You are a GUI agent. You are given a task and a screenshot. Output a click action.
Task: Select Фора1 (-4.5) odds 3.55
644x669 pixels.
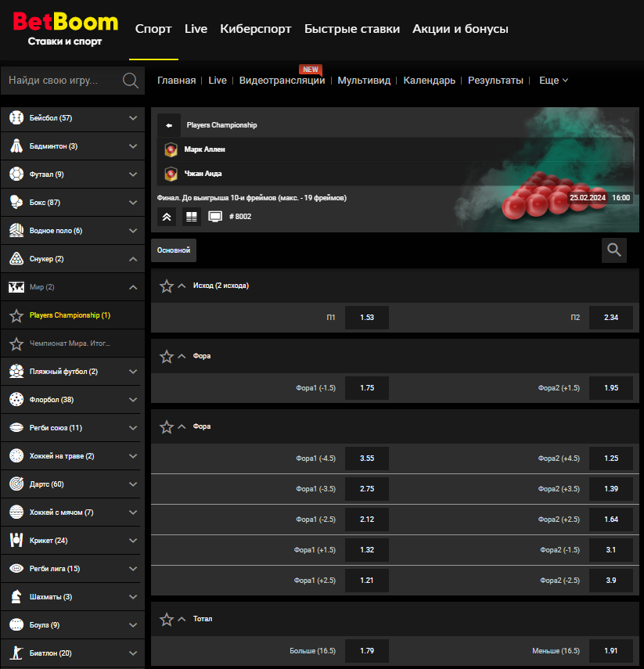click(x=366, y=459)
